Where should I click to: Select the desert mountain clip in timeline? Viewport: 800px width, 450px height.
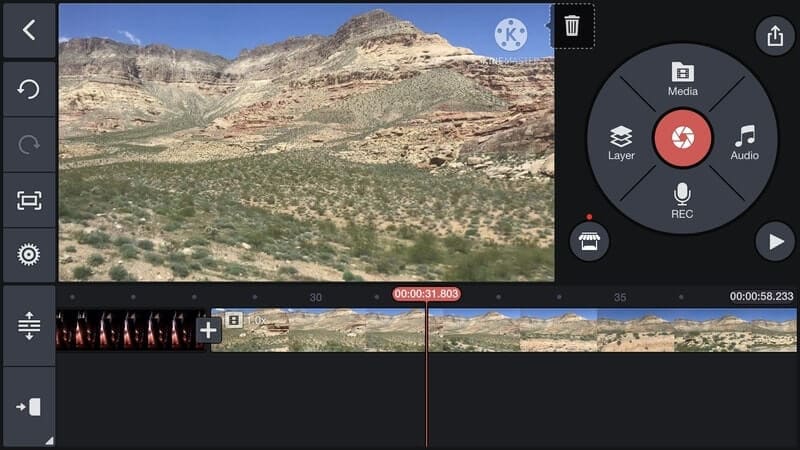tap(504, 330)
